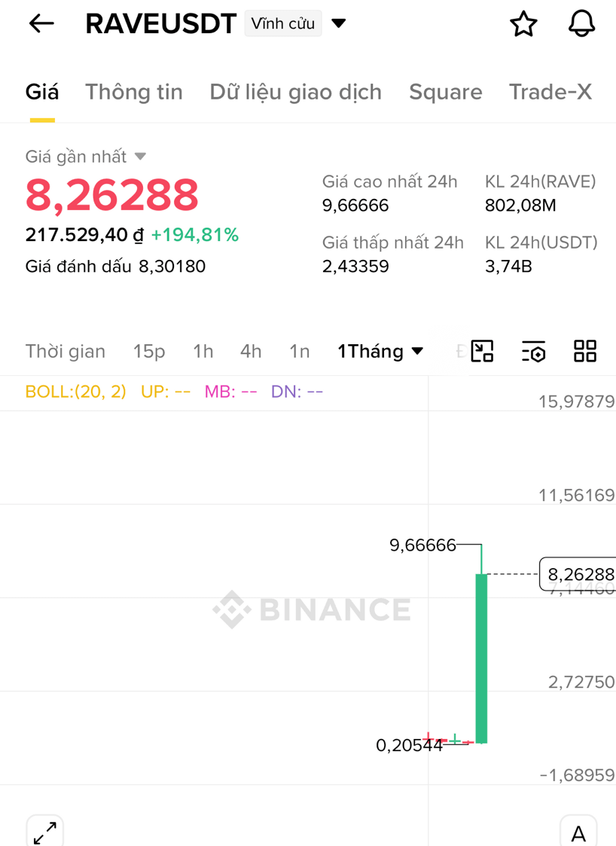Open the four-square grid layout icon
The height and width of the screenshot is (846, 616).
click(584, 351)
